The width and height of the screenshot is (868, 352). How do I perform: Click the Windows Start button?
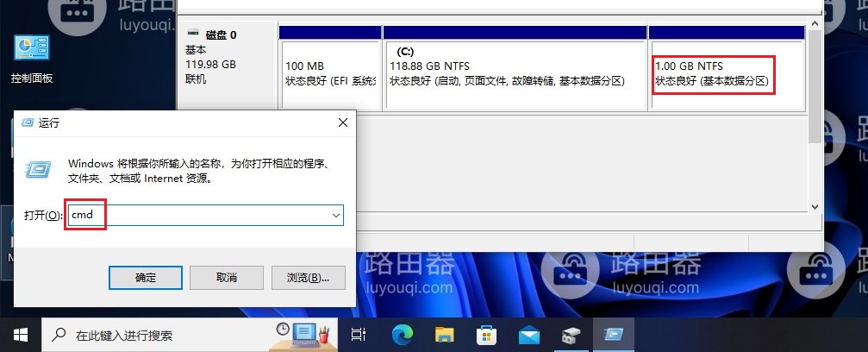point(21,335)
